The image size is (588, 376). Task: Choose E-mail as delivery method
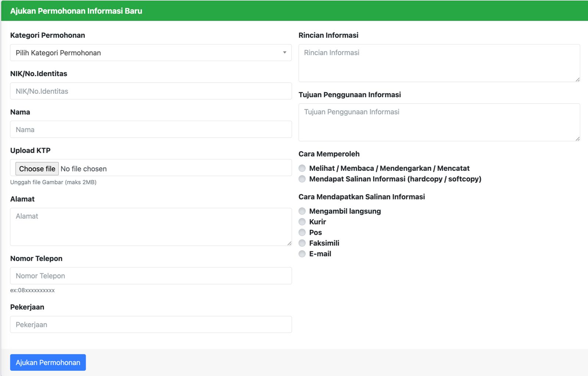click(302, 254)
